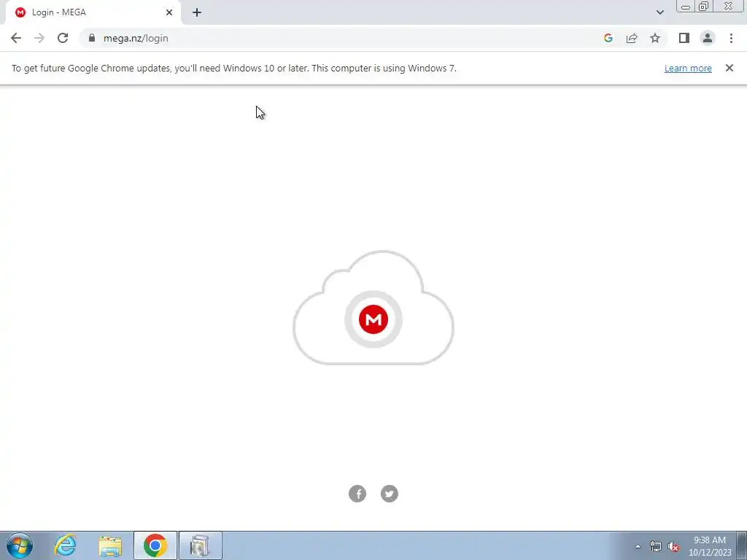Image resolution: width=747 pixels, height=560 pixels.
Task: Close the Login - MEGA tab
Action: [169, 12]
